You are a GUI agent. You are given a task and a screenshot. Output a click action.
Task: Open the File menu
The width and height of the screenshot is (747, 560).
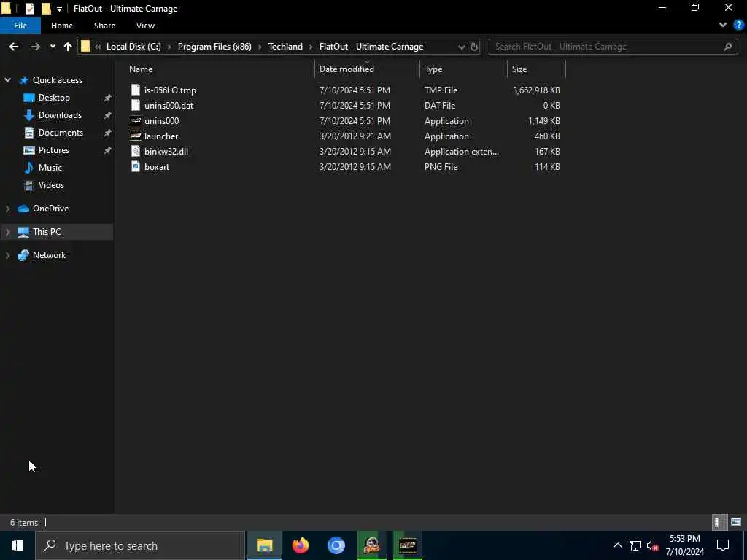20,26
